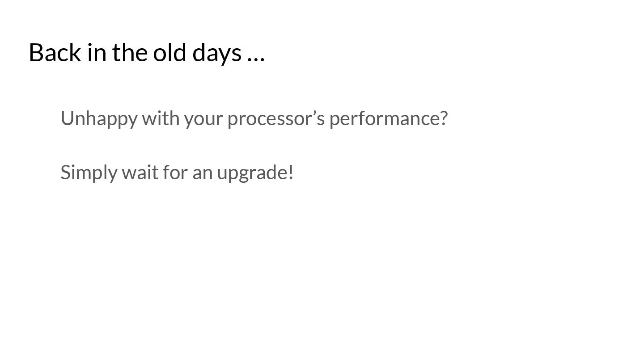The image size is (644, 362).
Task: Click the word 'days' in the title
Action: click(x=217, y=54)
